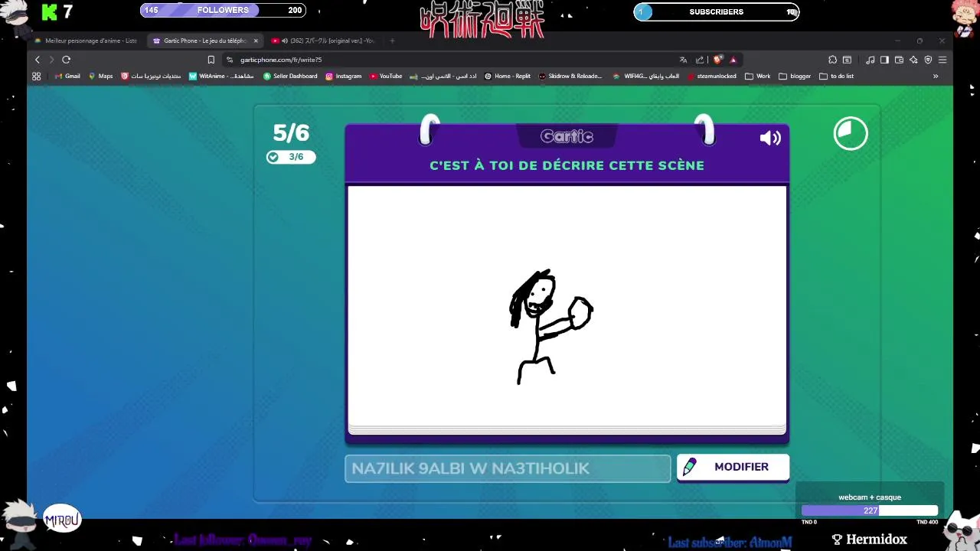Go back with the browser back arrow
Viewport: 980px width, 551px height.
tap(37, 60)
